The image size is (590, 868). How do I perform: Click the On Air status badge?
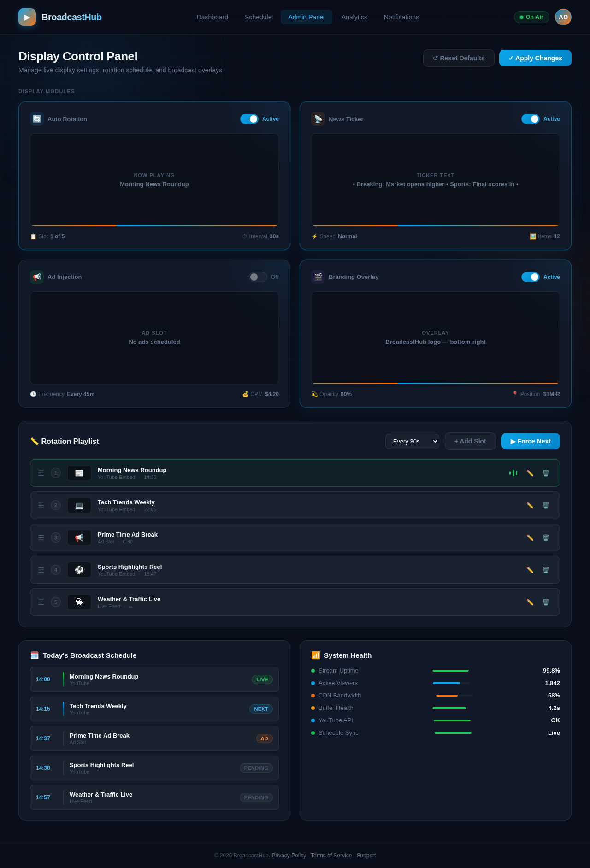pyautogui.click(x=531, y=17)
